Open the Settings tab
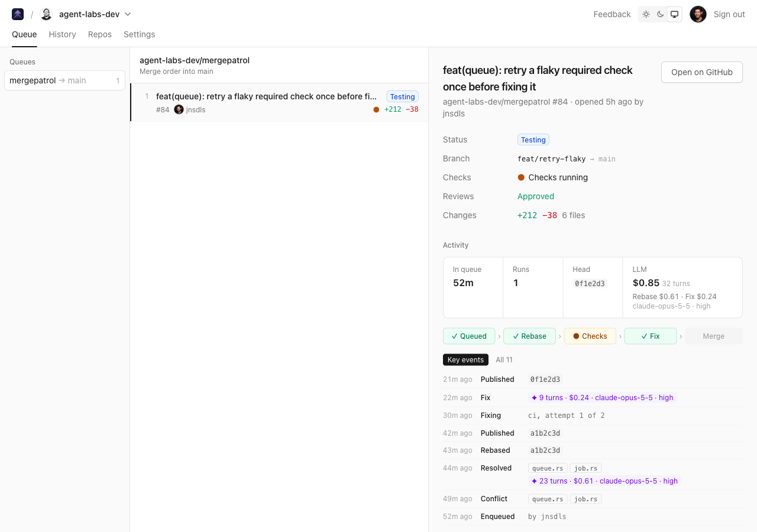 pyautogui.click(x=139, y=34)
